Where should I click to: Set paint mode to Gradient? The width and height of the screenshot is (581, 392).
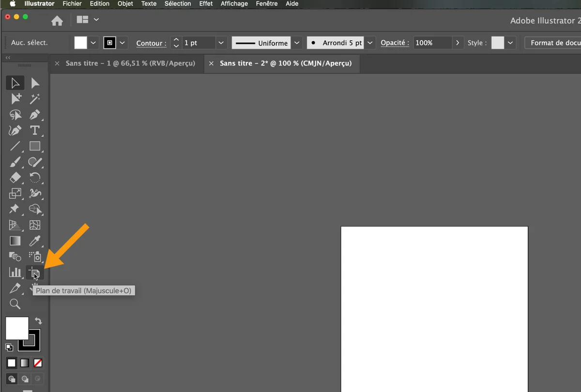point(24,362)
